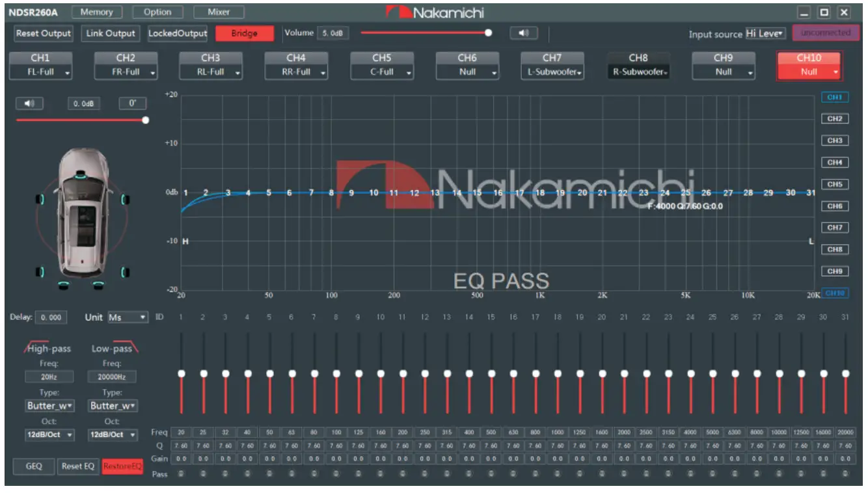Toggle LockedOutput mode

(177, 33)
